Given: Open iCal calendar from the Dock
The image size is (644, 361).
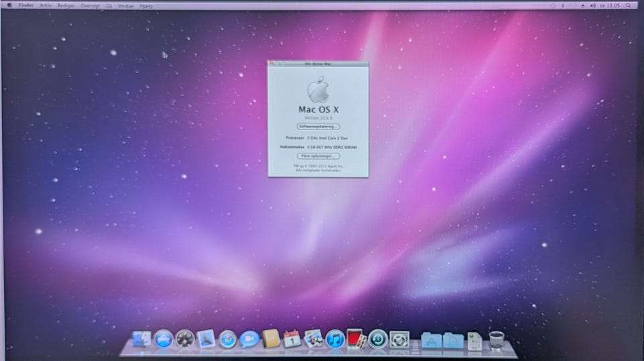Looking at the screenshot, I should [x=292, y=340].
